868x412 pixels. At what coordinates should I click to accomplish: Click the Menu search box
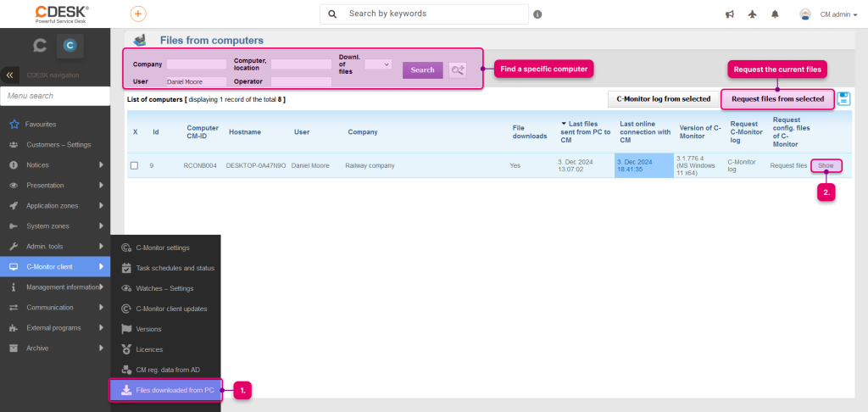55,96
